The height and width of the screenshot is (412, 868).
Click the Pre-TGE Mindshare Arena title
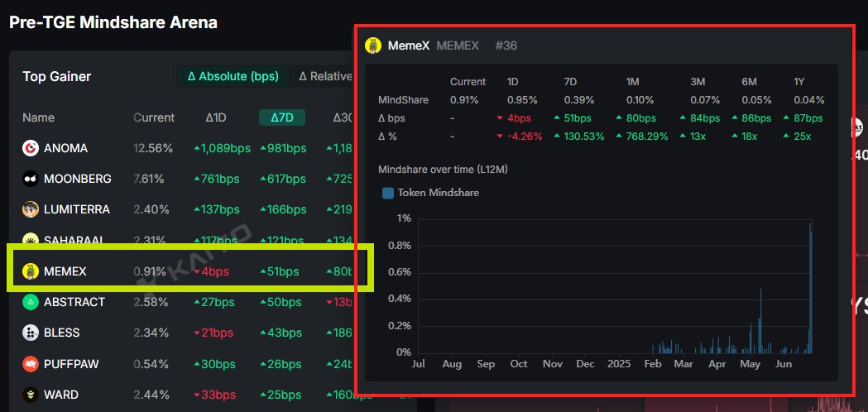tap(113, 22)
